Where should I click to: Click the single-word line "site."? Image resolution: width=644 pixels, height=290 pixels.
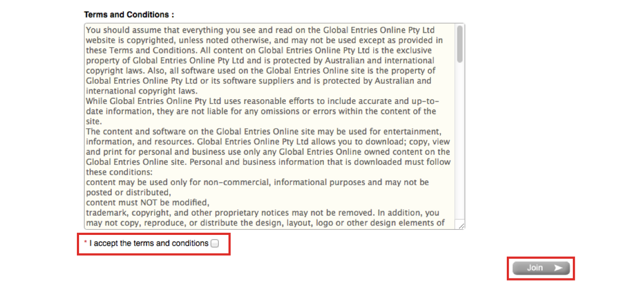[x=94, y=121]
